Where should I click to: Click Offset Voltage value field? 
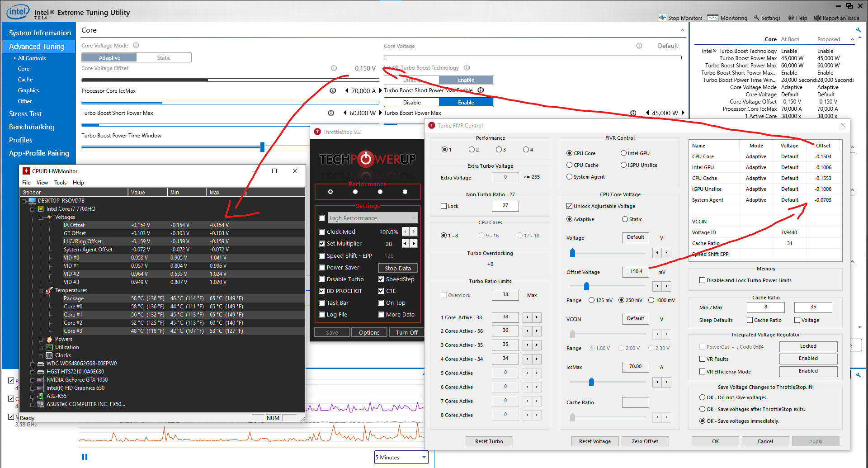(635, 272)
